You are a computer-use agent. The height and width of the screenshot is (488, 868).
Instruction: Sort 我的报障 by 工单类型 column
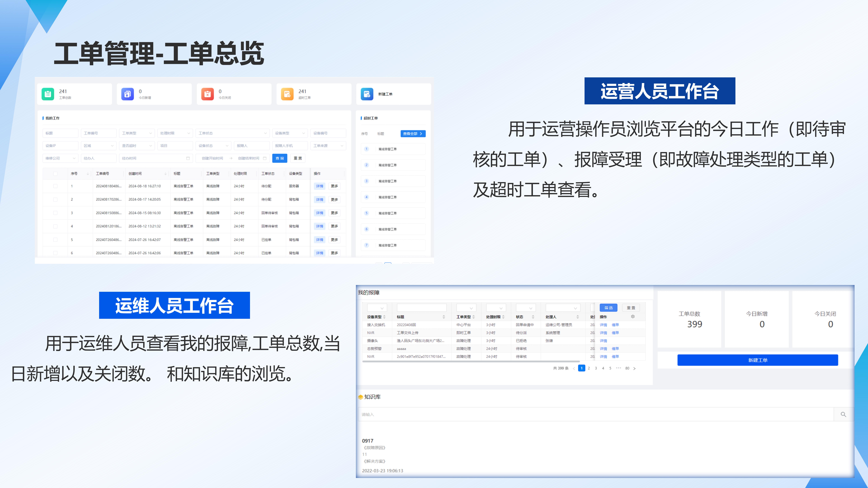473,317
